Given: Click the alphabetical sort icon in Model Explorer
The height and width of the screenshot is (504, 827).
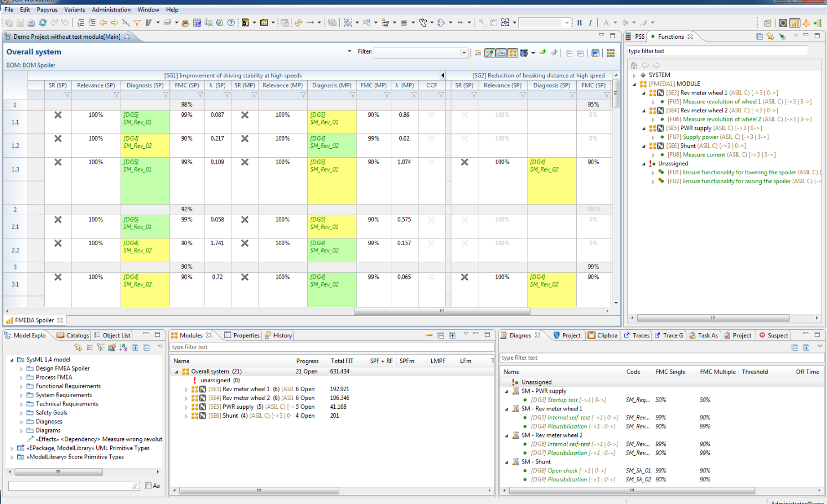Looking at the screenshot, I should tap(123, 347).
